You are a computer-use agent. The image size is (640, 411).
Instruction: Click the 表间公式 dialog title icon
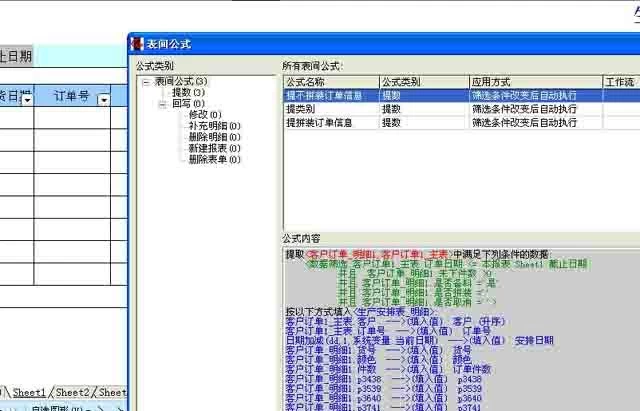138,45
